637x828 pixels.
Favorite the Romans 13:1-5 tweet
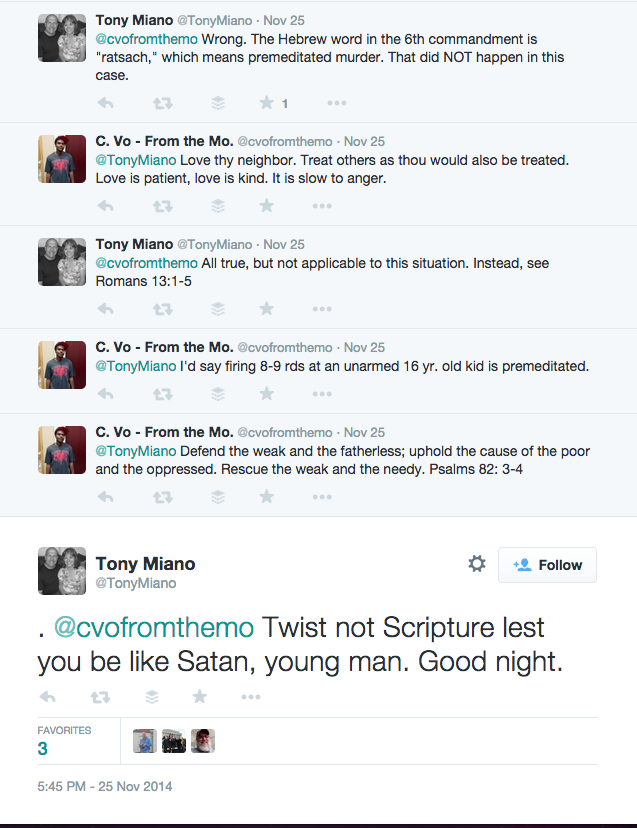coord(266,309)
